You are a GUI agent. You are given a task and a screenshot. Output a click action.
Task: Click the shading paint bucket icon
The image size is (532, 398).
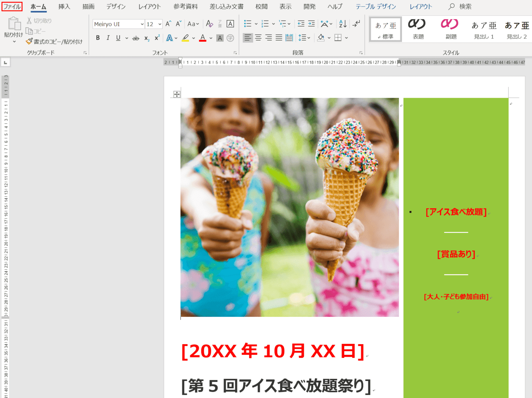click(321, 38)
